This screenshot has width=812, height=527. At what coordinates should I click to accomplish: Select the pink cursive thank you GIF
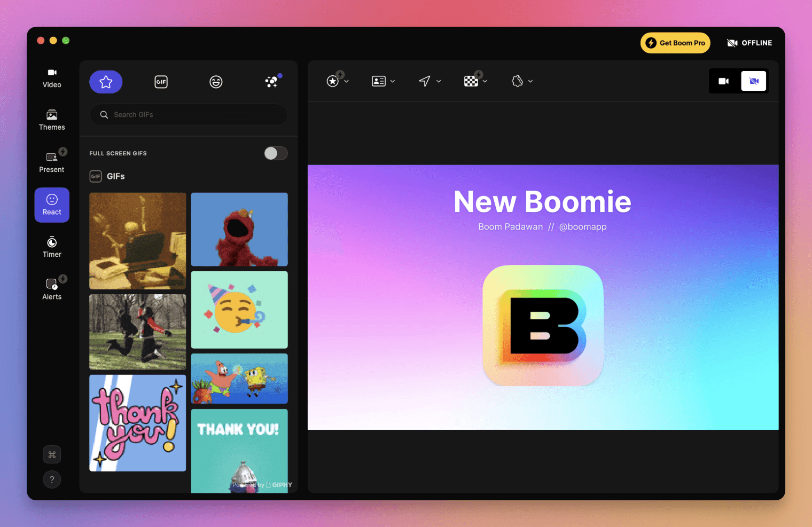(138, 423)
